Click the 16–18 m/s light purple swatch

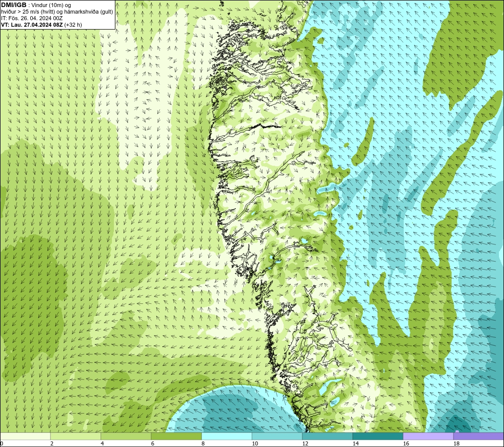point(428,436)
